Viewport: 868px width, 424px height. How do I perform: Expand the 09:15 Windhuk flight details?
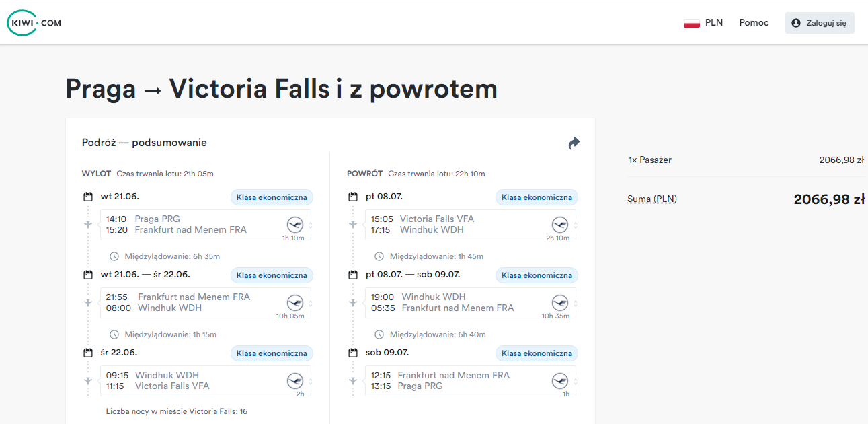[206, 381]
